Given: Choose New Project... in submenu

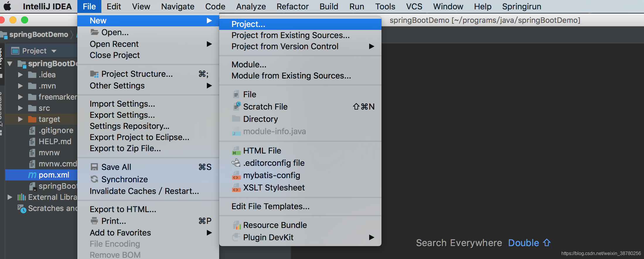Looking at the screenshot, I should pos(300,24).
